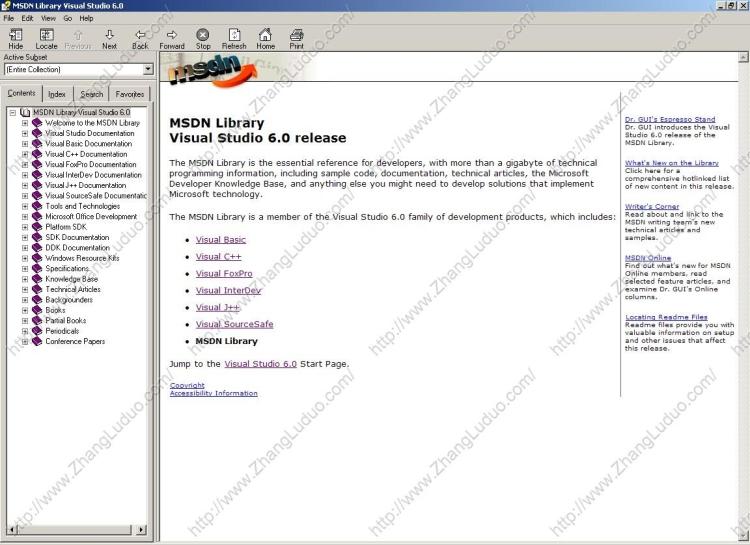Open the Active Subset dropdown
750x545 pixels.
(148, 69)
